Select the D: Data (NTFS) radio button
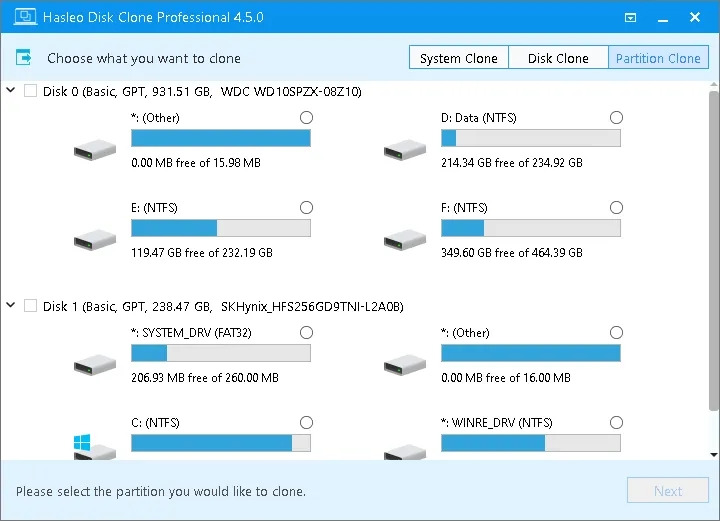The height and width of the screenshot is (521, 720). pyautogui.click(x=616, y=118)
